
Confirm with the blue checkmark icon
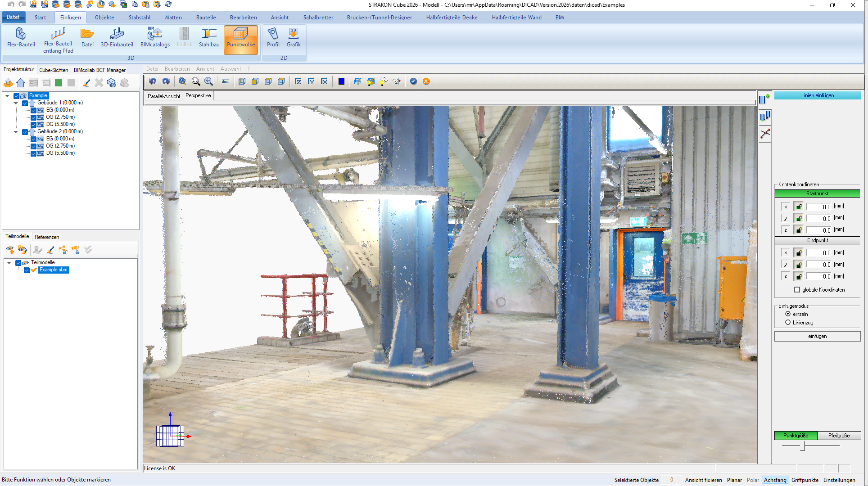tap(414, 81)
